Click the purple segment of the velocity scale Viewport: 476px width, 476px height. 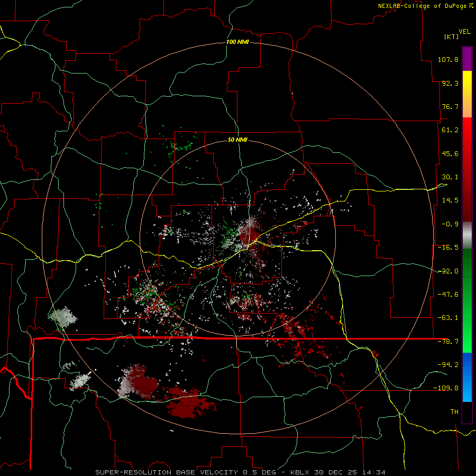[x=467, y=59]
